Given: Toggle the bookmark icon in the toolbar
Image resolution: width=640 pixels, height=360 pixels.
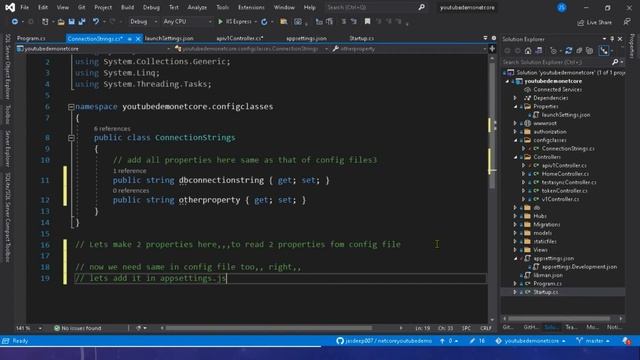Looking at the screenshot, I should (x=367, y=22).
